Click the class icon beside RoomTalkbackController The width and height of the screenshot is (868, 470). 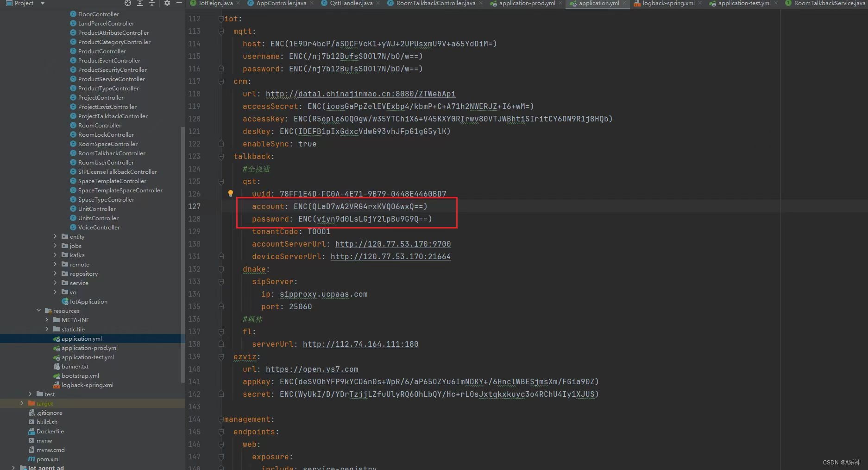73,153
